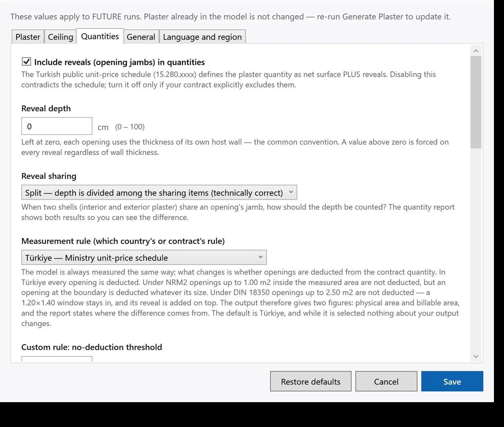Click chevron on Türkiye Ministry unit-price combo box

tap(261, 257)
